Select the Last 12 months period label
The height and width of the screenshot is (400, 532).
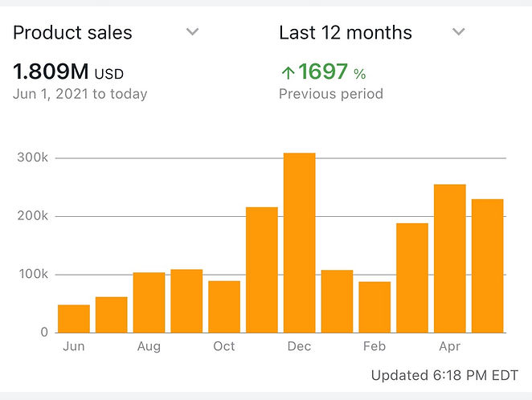click(345, 33)
